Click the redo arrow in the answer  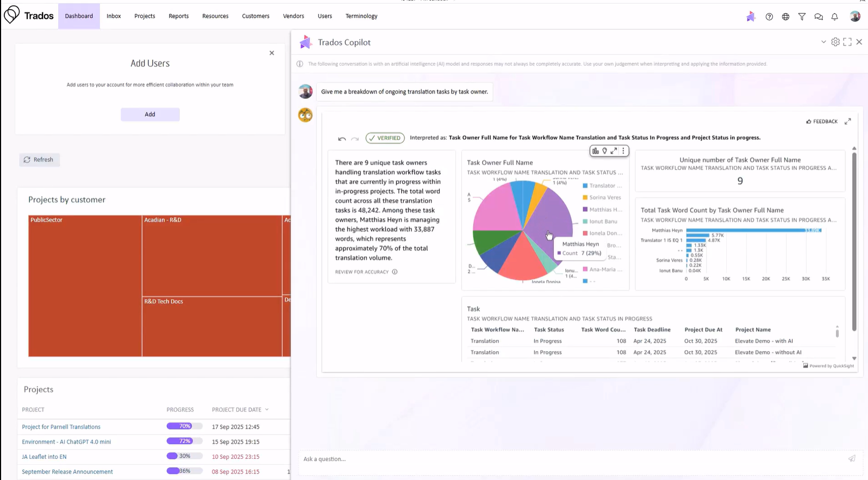(x=355, y=138)
